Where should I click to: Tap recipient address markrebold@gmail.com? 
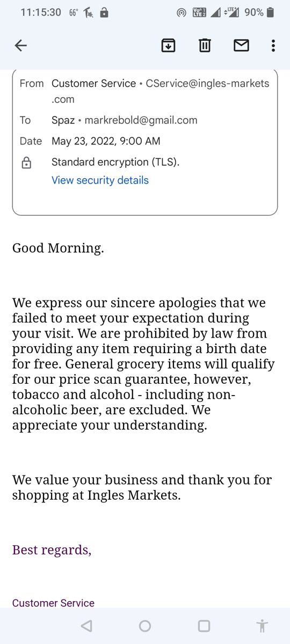pos(141,120)
